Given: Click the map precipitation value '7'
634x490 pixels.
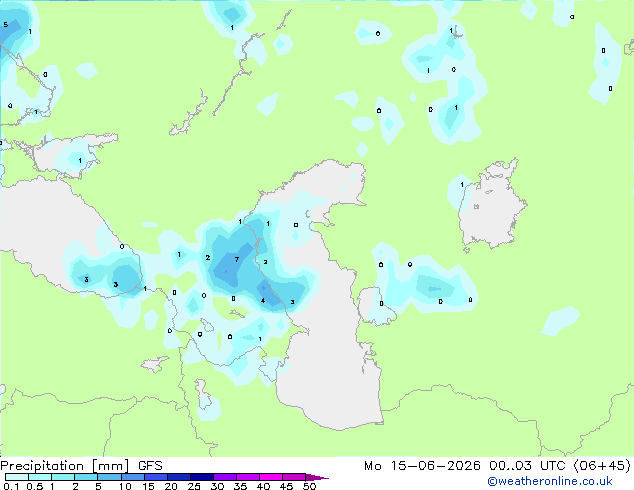Looking at the screenshot, I should click(237, 260).
